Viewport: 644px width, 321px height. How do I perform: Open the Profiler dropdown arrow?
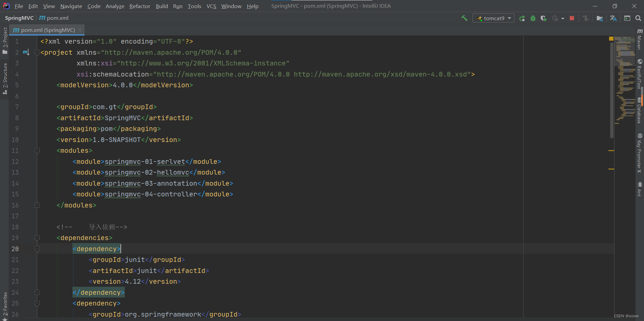coord(562,18)
